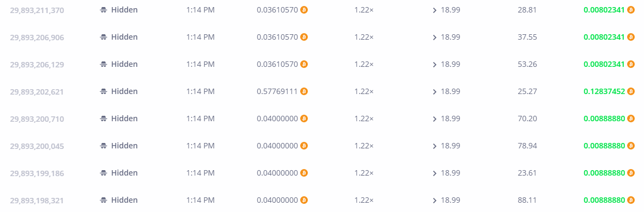The image size is (644, 212).
Task: Open bet ID 29,893,198,321
Action: 37,201
